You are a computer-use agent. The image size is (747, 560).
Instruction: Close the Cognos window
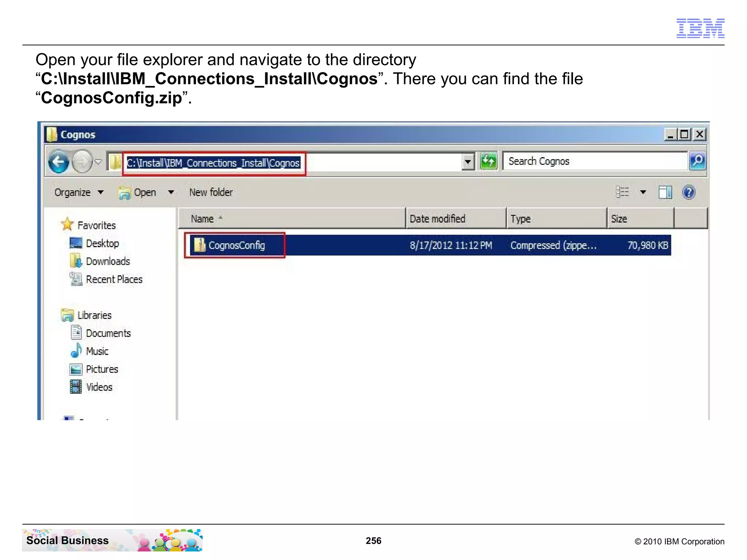(x=700, y=135)
